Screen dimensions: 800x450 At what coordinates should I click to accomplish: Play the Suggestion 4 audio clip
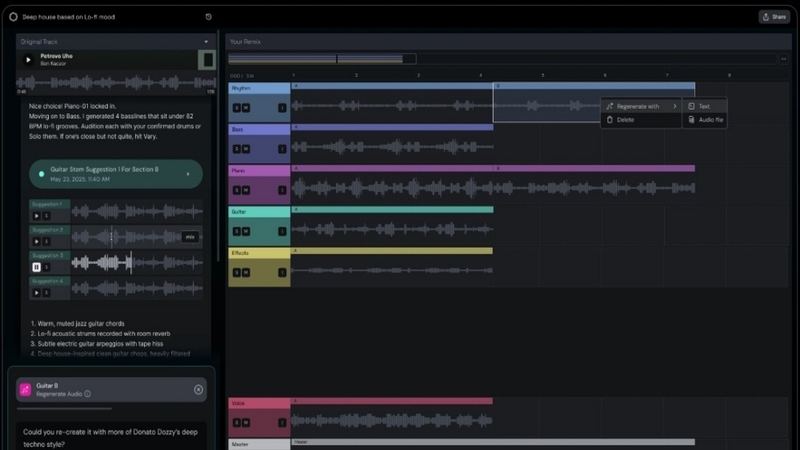click(x=37, y=293)
